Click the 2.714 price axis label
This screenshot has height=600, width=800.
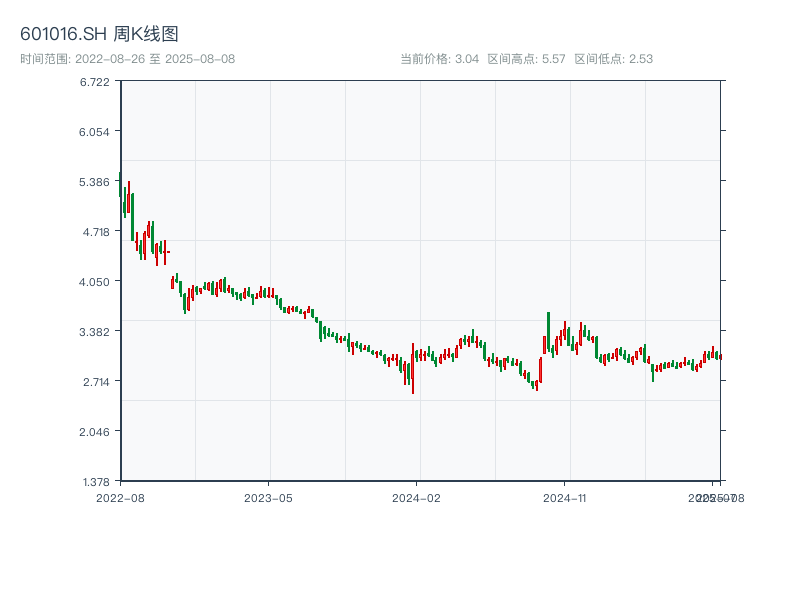pyautogui.click(x=96, y=381)
